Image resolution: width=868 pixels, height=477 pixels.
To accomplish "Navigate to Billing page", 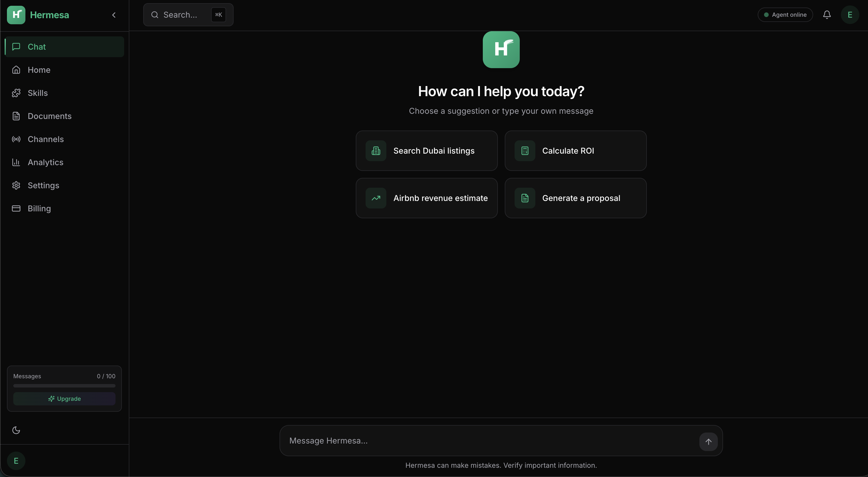I will click(x=39, y=208).
